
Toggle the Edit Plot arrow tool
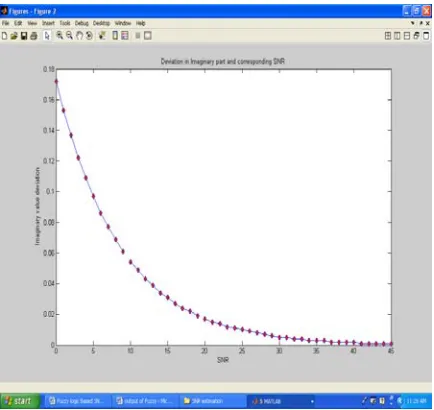pos(47,36)
